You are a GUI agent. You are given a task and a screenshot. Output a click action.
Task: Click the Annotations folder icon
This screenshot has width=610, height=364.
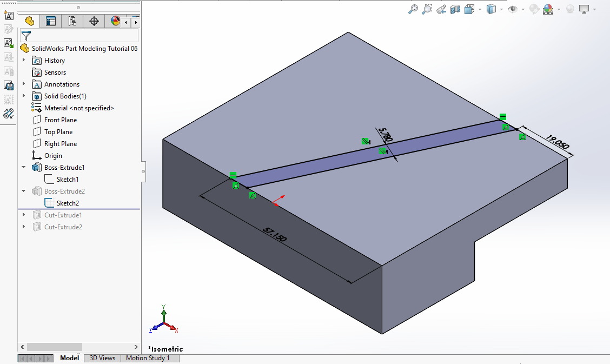click(37, 84)
